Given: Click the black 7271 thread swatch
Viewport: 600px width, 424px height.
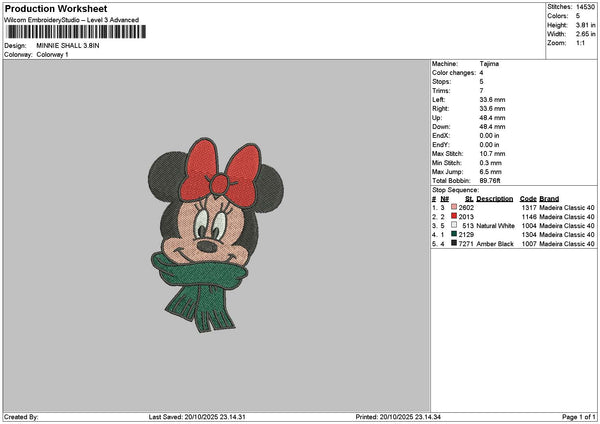Looking at the screenshot, I should [454, 243].
